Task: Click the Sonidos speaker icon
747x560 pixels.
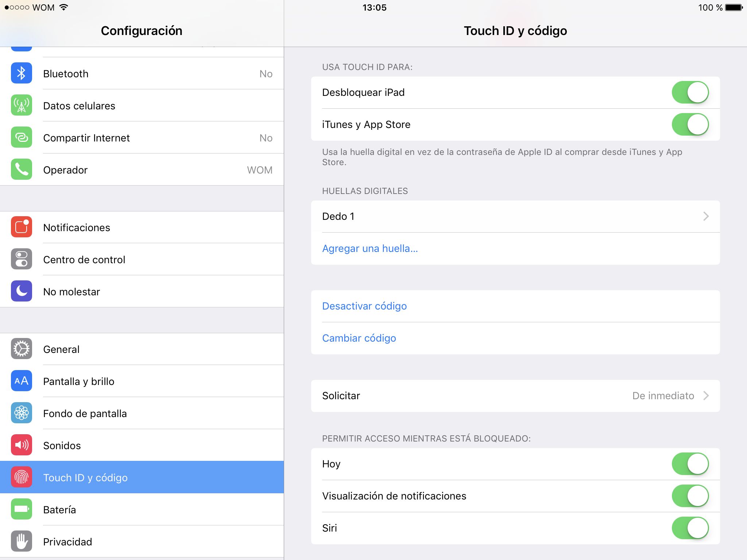Action: (21, 445)
